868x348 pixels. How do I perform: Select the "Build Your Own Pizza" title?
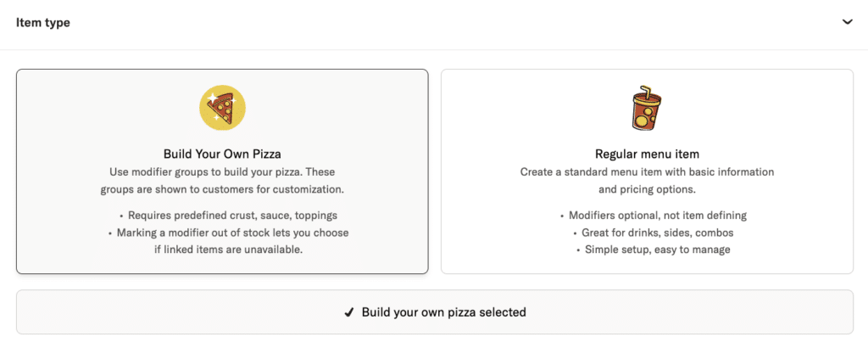(x=222, y=154)
